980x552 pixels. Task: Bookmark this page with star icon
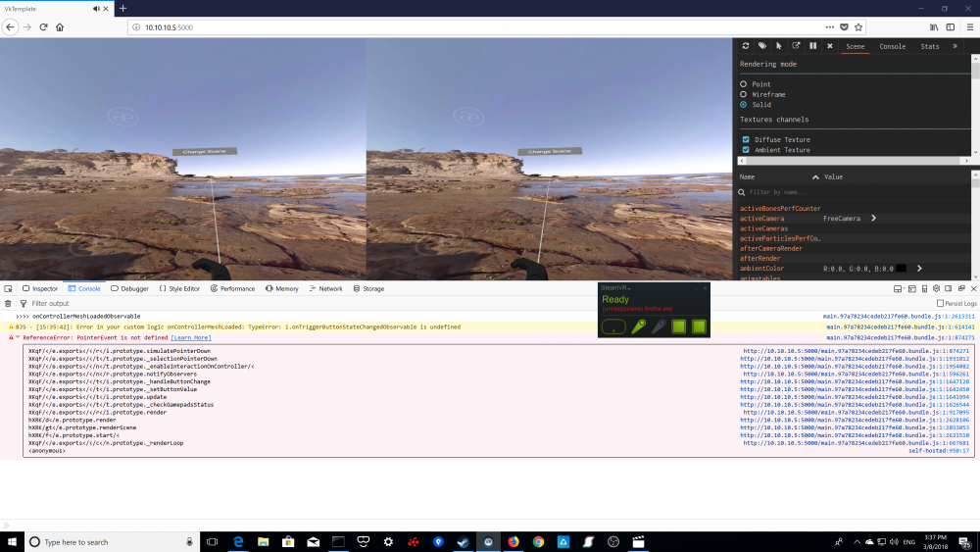click(x=858, y=26)
